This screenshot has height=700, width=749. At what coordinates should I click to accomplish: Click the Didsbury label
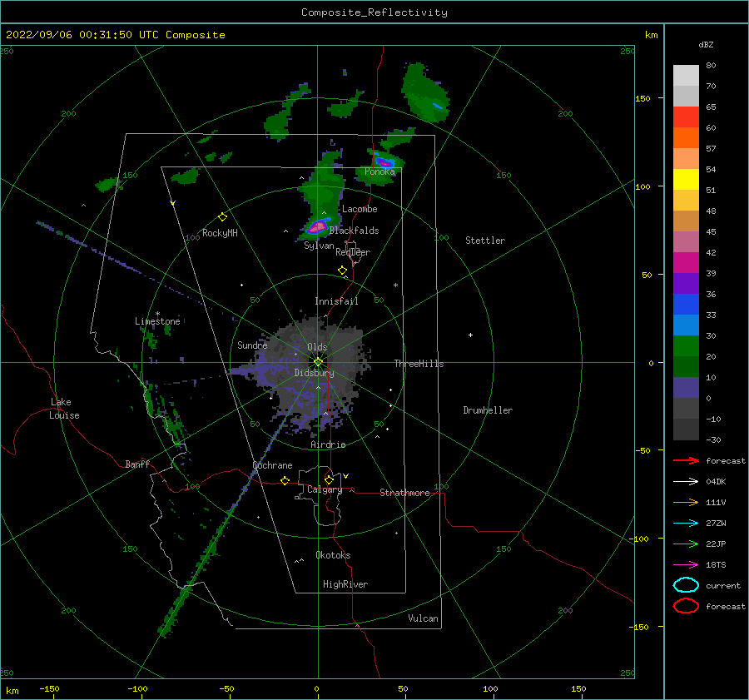[315, 373]
